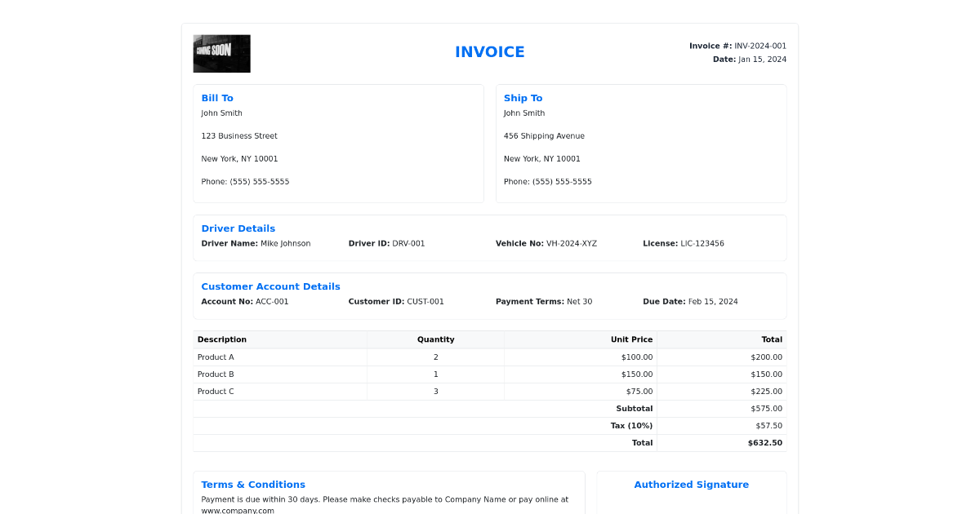Open the Driver Details section

(x=238, y=228)
